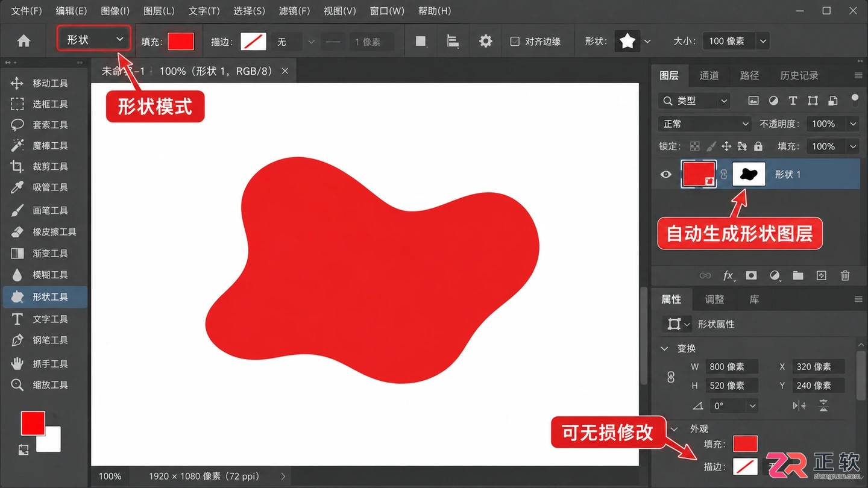
Task: Click the home icon in options bar
Action: point(24,41)
